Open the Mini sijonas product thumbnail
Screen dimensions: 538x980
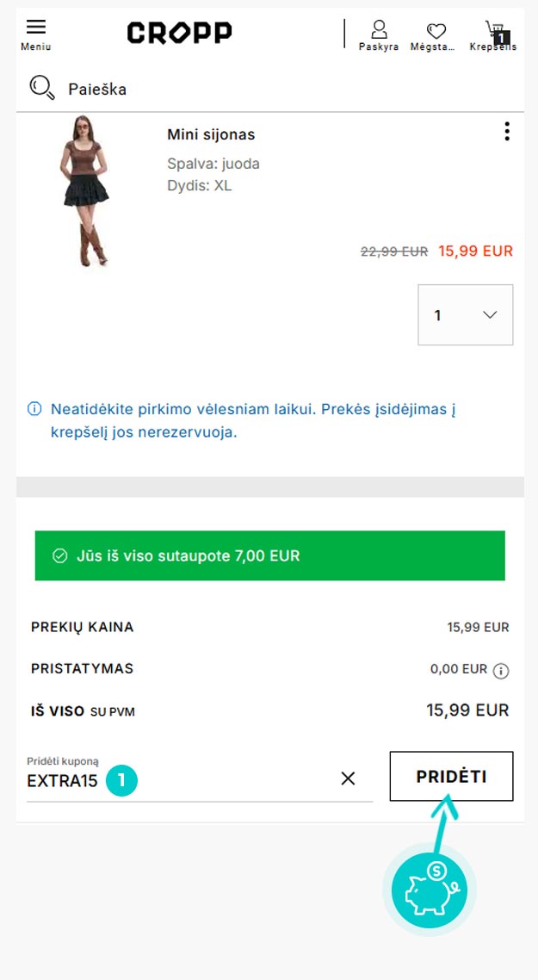86,190
